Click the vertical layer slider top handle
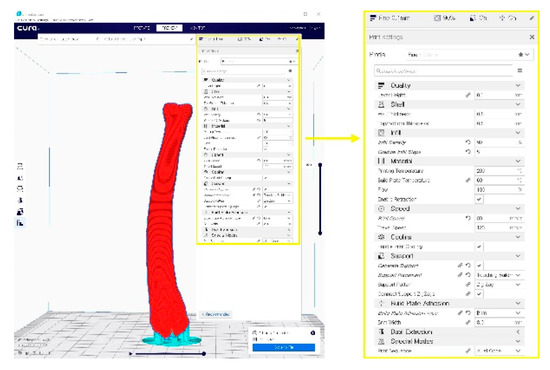 pyautogui.click(x=320, y=164)
